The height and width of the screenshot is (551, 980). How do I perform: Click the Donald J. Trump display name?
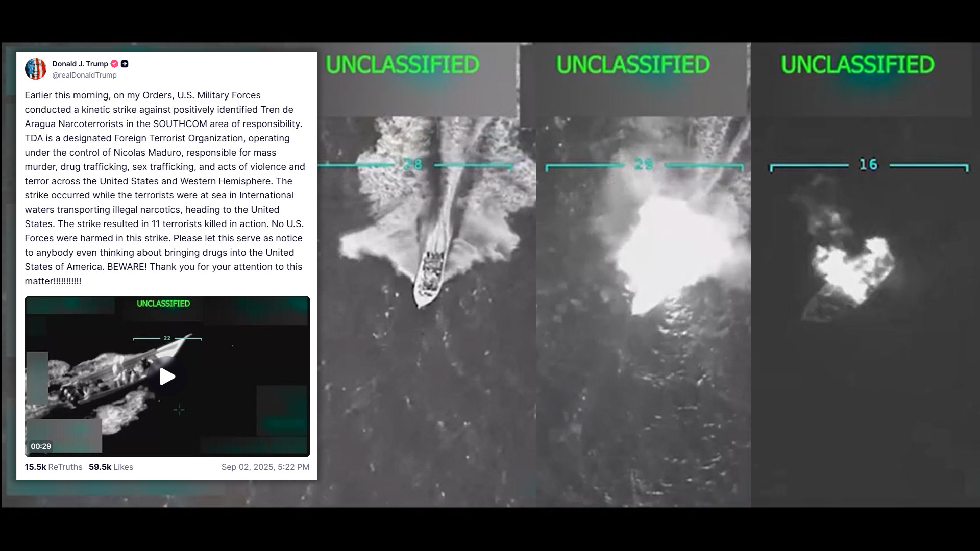(80, 64)
